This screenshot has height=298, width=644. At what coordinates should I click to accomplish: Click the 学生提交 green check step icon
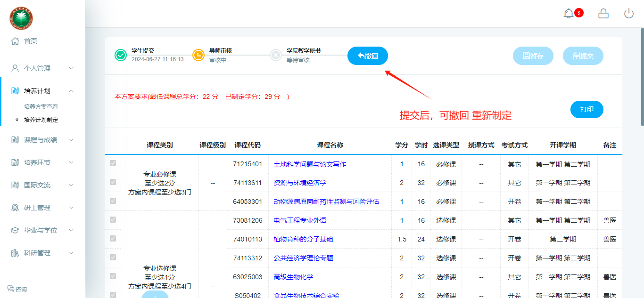[121, 55]
